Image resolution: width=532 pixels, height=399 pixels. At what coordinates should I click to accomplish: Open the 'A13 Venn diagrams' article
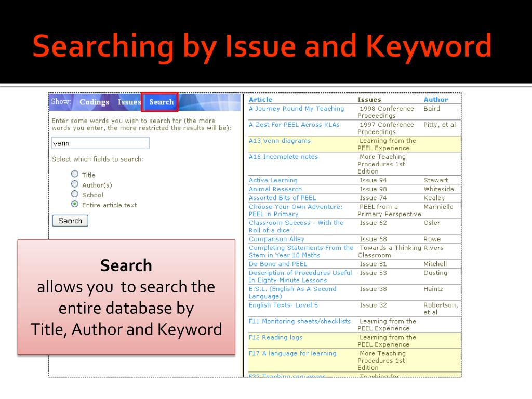click(x=280, y=141)
